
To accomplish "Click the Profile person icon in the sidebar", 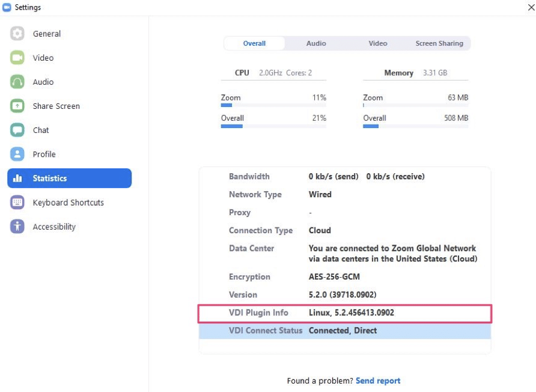I will pos(17,154).
